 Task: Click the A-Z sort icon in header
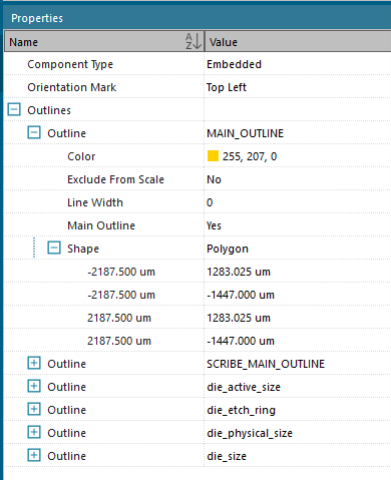tap(193, 41)
